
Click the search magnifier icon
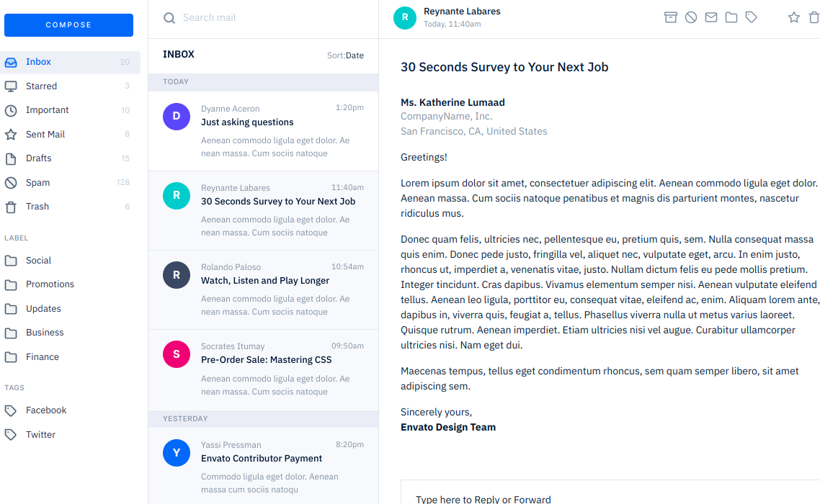pyautogui.click(x=169, y=18)
